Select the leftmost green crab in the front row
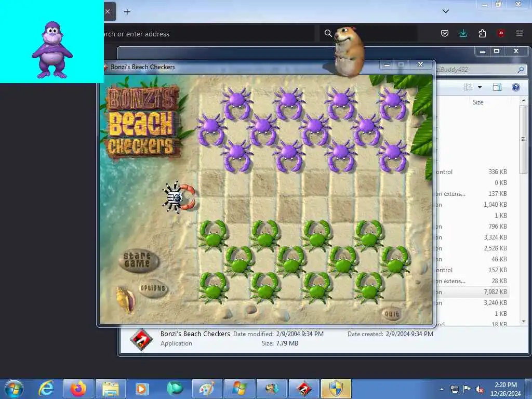Screen dimensions: 532x399 click(x=213, y=235)
